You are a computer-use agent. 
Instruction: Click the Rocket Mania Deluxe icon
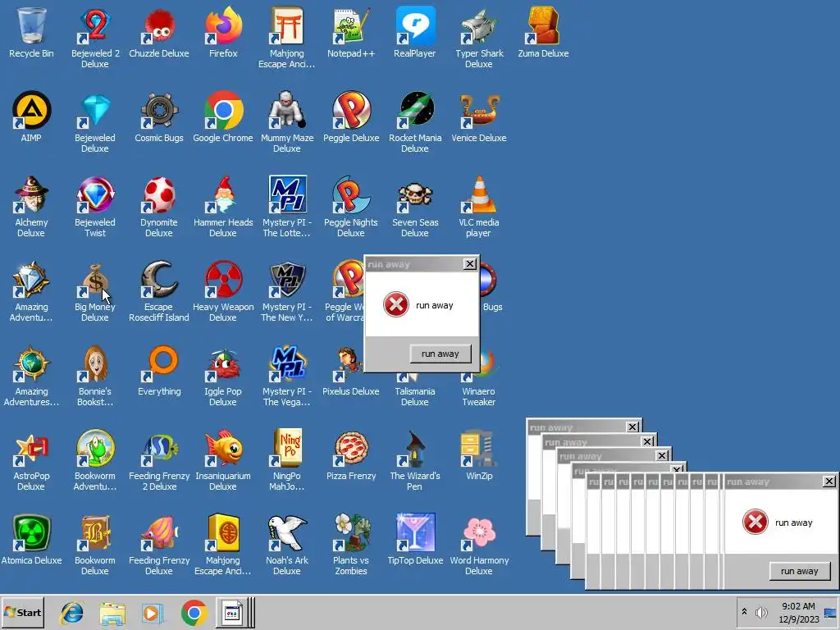coord(414,111)
